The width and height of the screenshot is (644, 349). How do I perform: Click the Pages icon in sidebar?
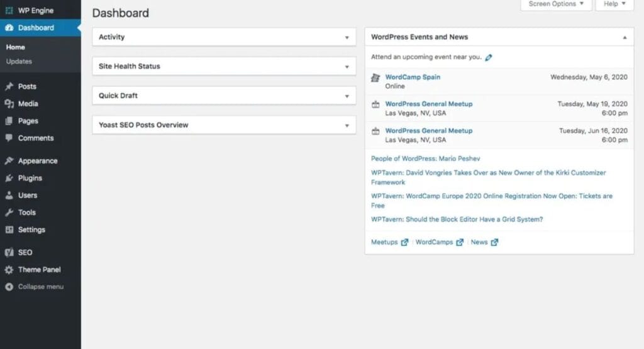pyautogui.click(x=9, y=121)
